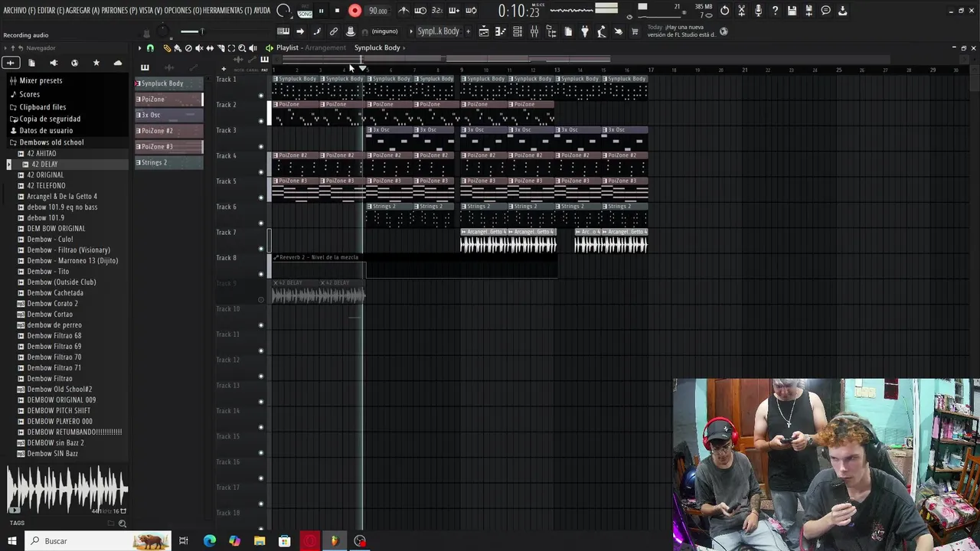Select the Strings 2 pattern in picker
This screenshot has height=551, width=980.
tap(169, 162)
